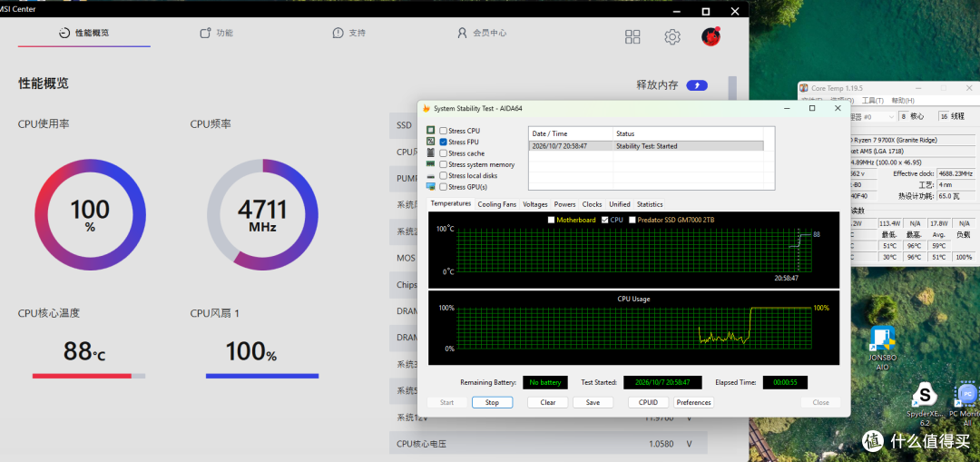
Task: Click the CPU frequency ring gauge
Action: click(262, 214)
